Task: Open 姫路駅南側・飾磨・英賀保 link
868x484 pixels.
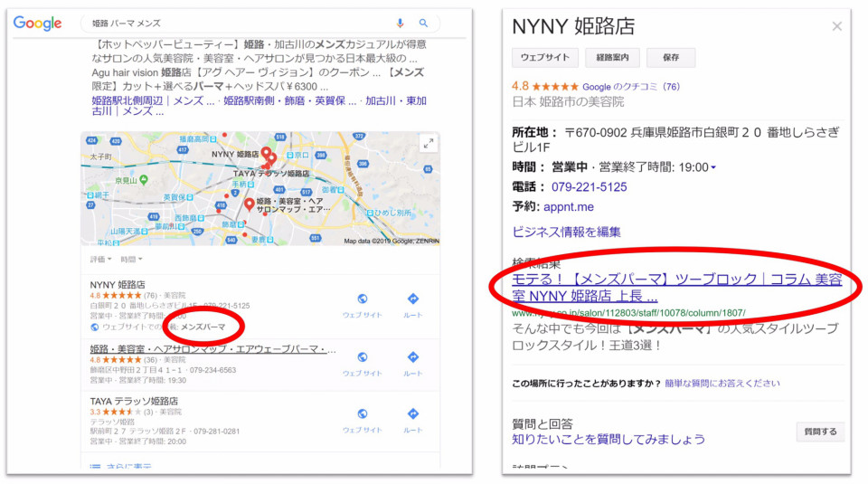Action: (289, 100)
